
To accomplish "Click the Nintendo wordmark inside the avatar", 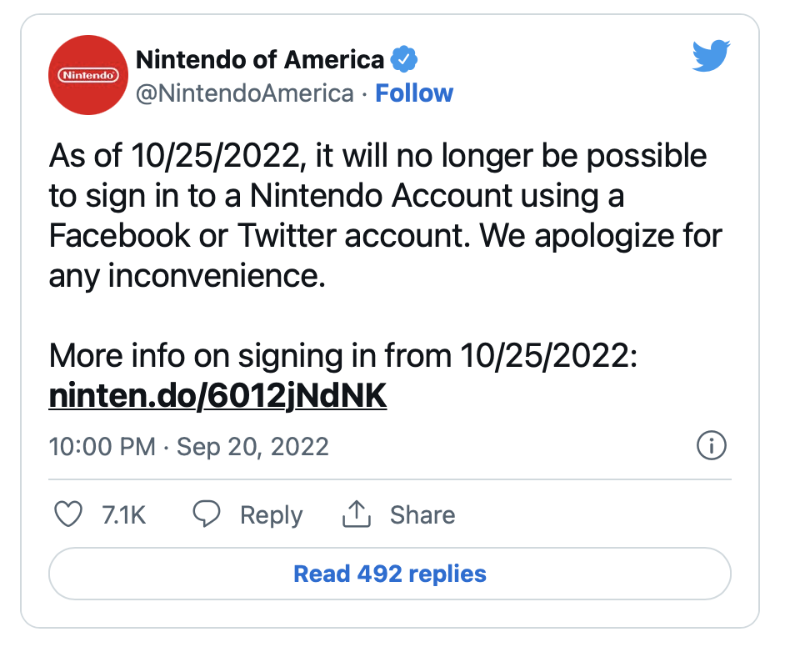I will (88, 75).
